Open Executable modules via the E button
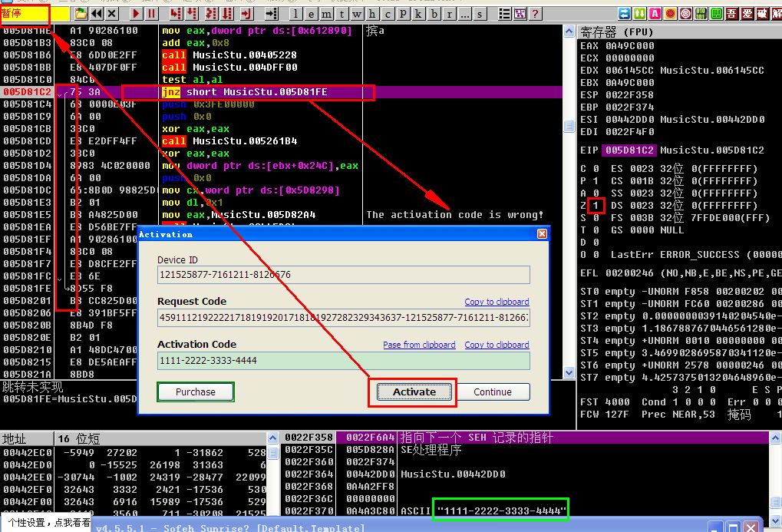The width and height of the screenshot is (782, 532). click(311, 14)
